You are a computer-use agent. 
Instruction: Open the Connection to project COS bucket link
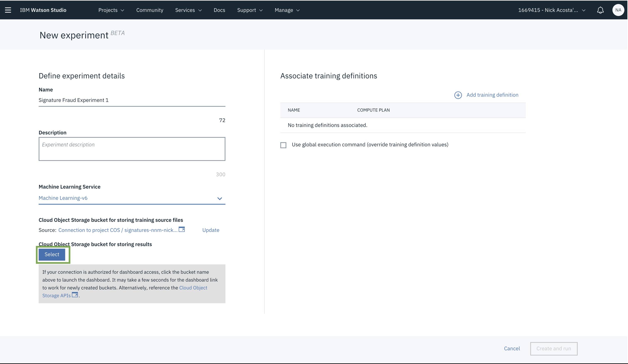click(118, 230)
